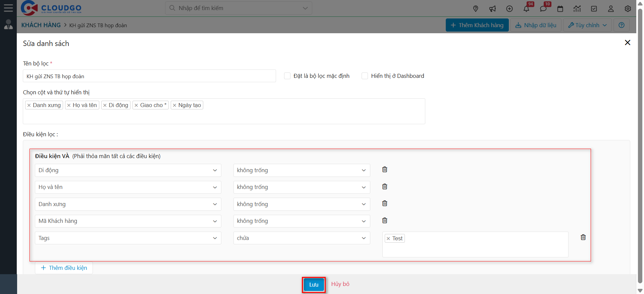Open the settings gear icon

pyautogui.click(x=628, y=9)
